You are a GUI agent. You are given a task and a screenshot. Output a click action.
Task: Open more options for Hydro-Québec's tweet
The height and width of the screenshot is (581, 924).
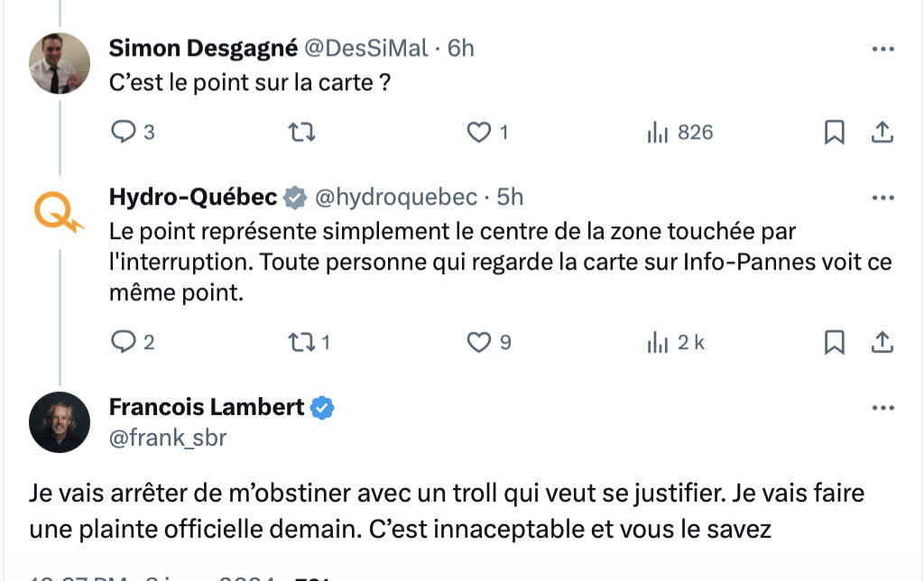(882, 198)
